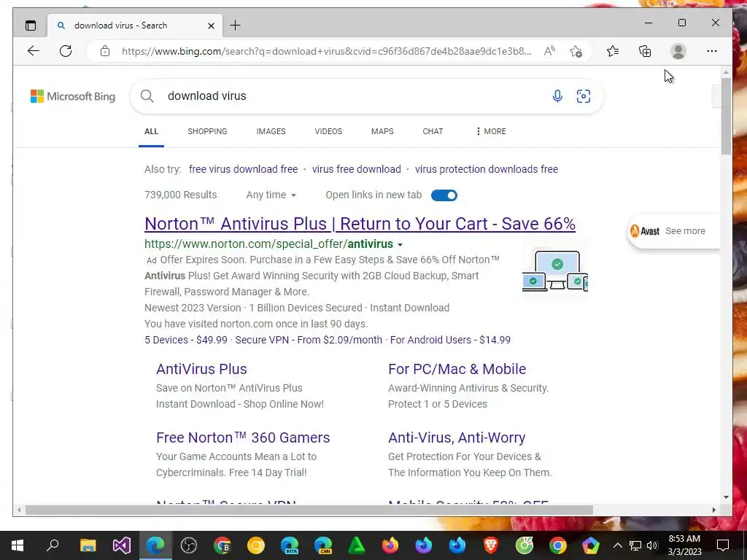Click the scroll-down arrow of the vertical scrollbar
This screenshot has width=747, height=560.
click(x=726, y=497)
